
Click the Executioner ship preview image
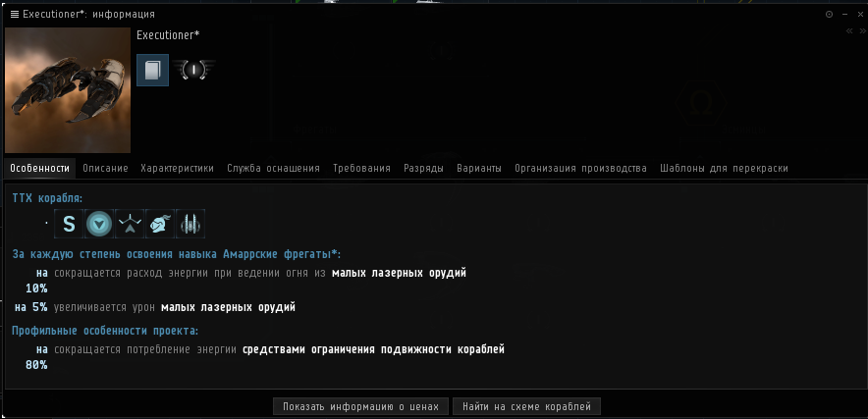tap(68, 90)
